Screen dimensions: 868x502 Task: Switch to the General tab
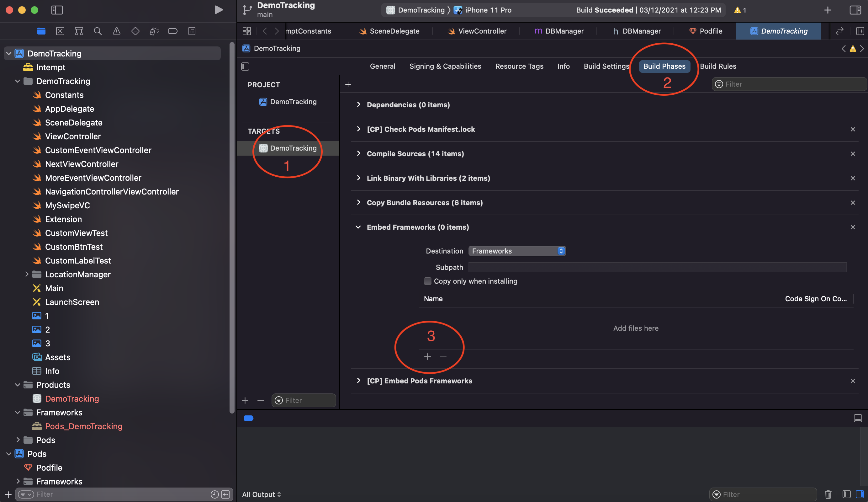coord(382,66)
